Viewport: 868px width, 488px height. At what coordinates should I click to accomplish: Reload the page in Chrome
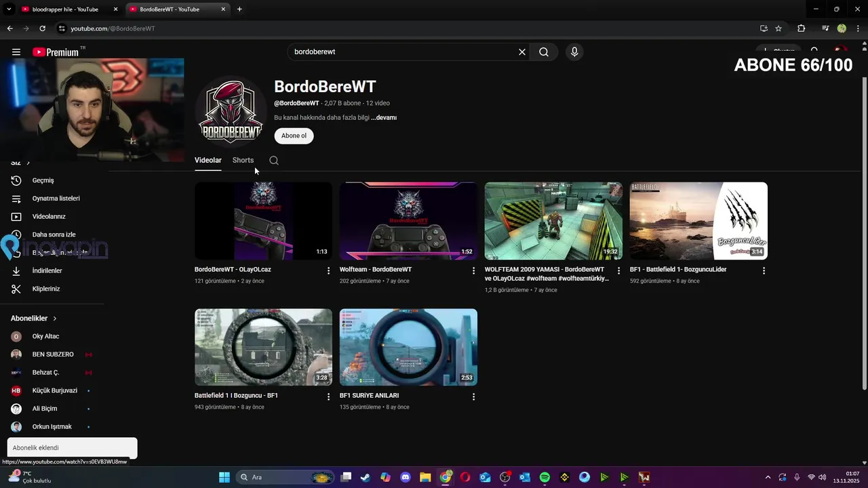[x=42, y=28]
